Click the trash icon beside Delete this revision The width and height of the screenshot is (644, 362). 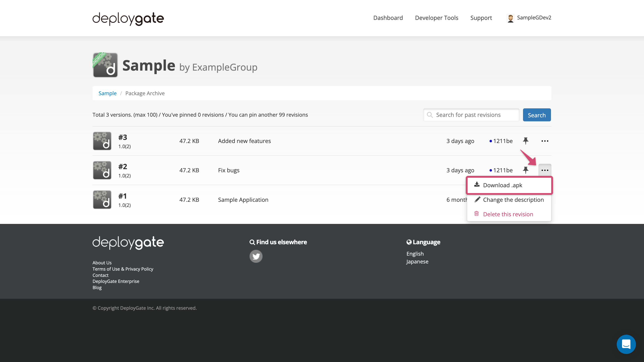click(477, 214)
